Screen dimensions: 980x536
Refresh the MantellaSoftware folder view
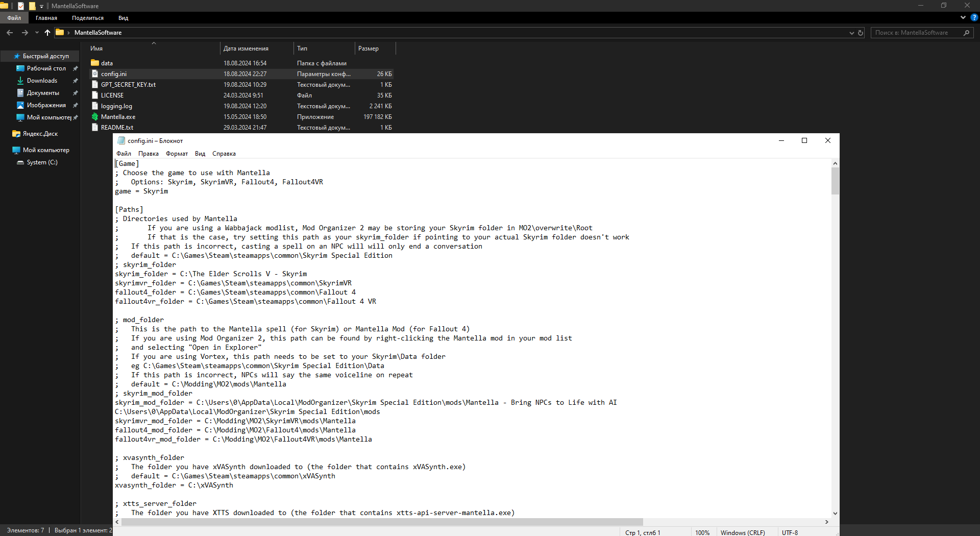[x=861, y=33]
